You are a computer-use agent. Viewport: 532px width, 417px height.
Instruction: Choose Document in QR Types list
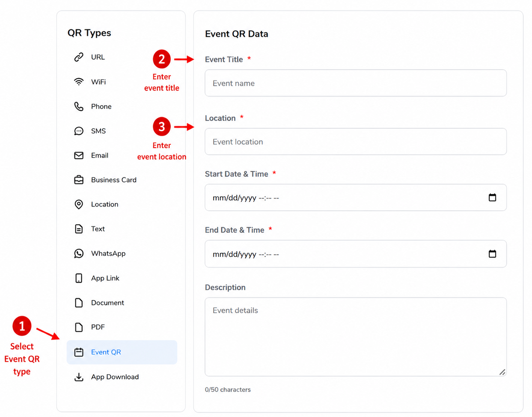(107, 302)
